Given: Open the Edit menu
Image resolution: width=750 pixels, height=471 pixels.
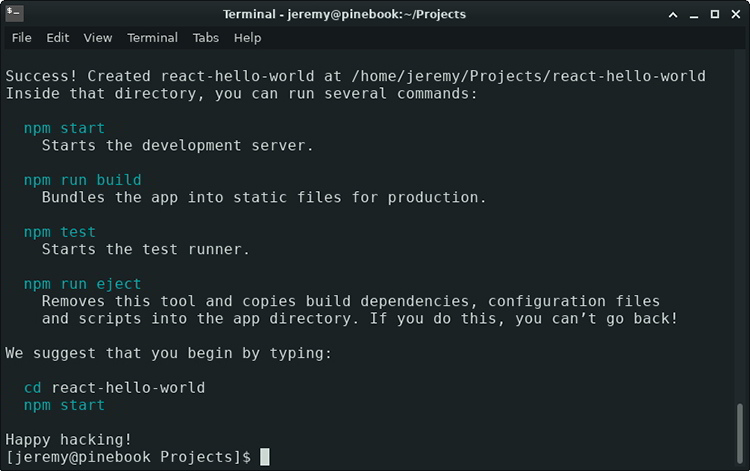Looking at the screenshot, I should tap(58, 38).
